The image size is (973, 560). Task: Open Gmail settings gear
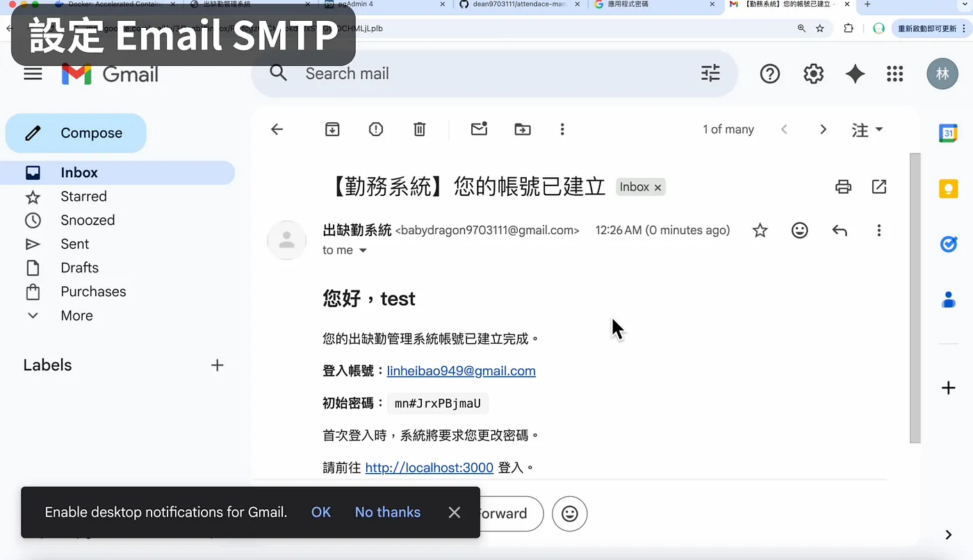tap(813, 74)
